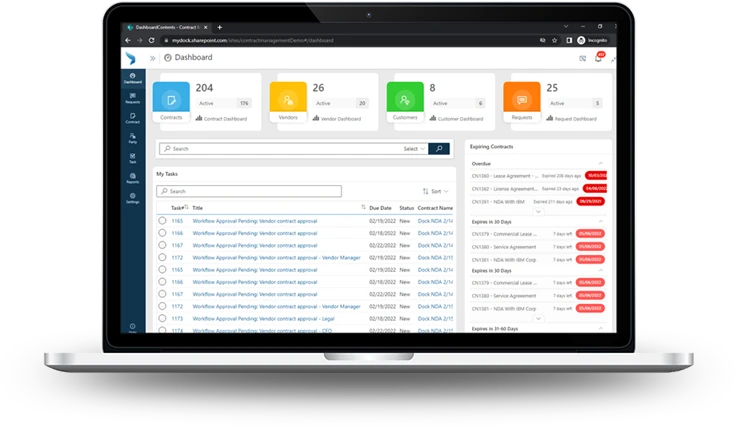Click the Task# column header
This screenshot has width=735, height=427.
pos(177,208)
